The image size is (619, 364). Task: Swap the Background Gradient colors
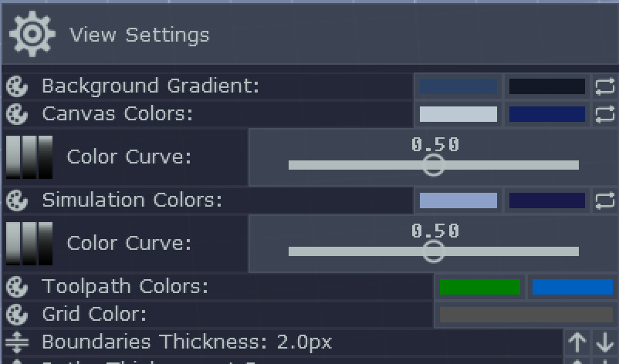[605, 86]
